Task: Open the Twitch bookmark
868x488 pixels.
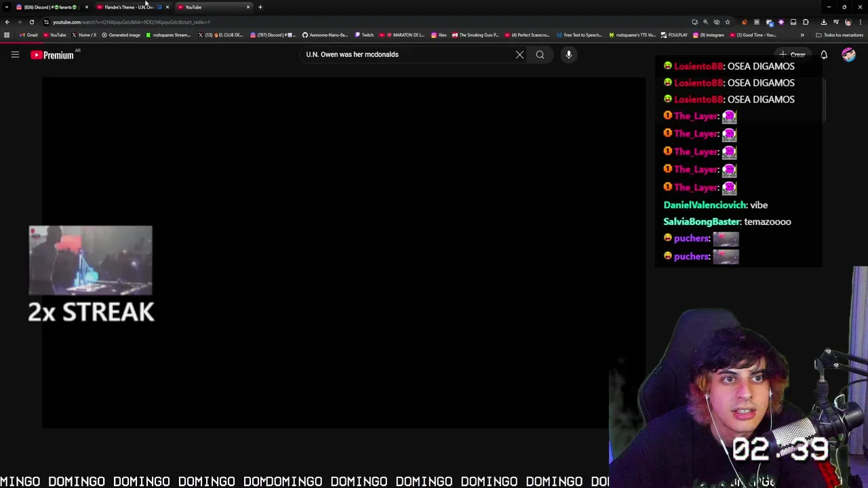Action: (x=364, y=35)
